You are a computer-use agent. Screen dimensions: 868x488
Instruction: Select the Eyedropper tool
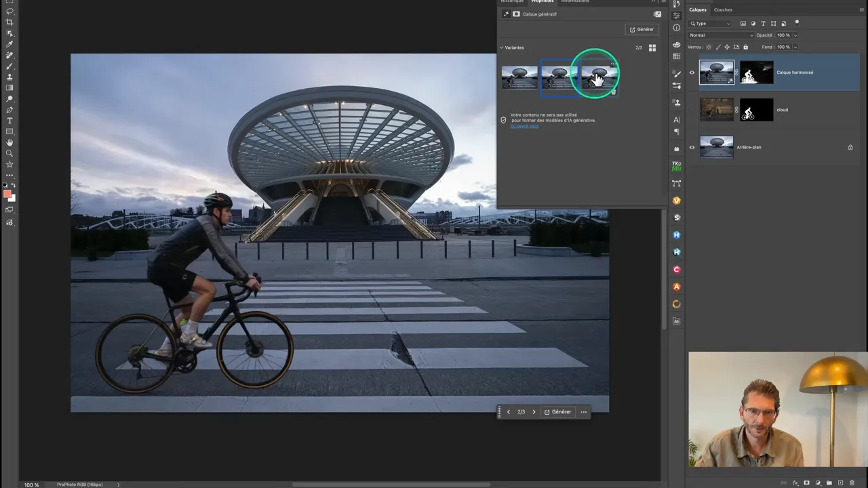click(9, 44)
